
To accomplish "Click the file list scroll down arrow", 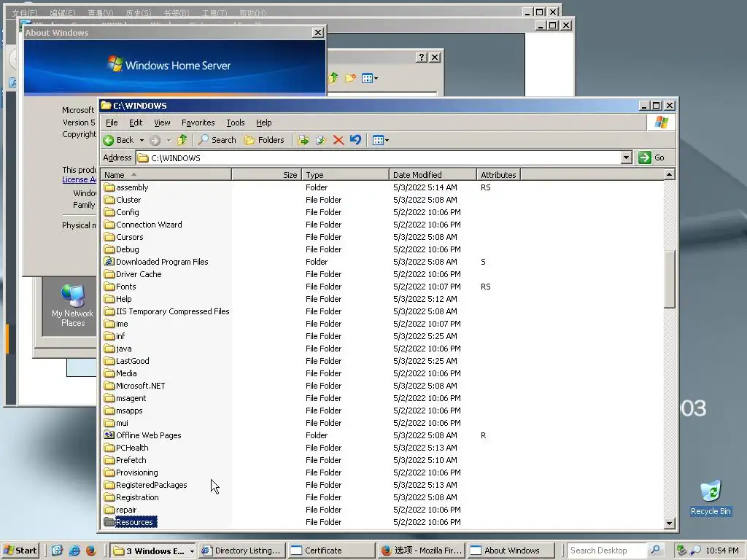I will [669, 524].
